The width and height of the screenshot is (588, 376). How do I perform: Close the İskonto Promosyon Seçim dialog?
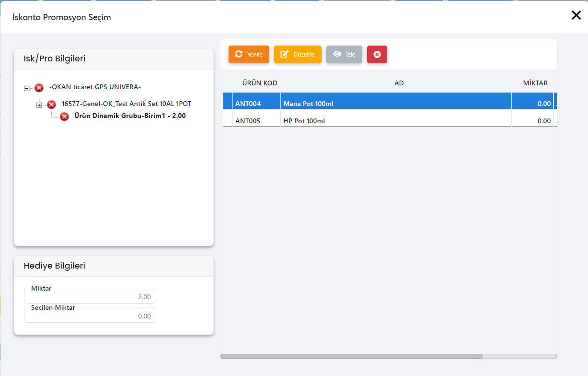(576, 15)
